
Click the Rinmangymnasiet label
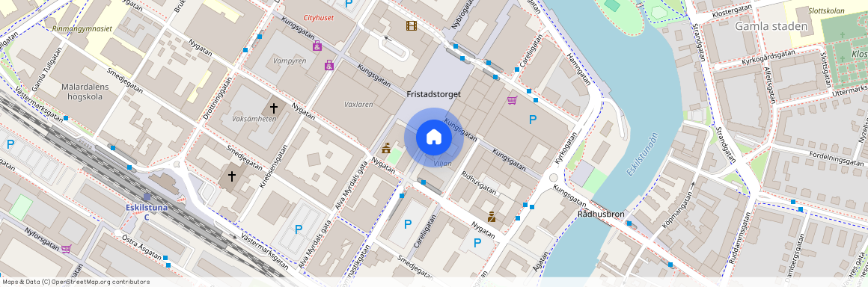[x=82, y=28]
